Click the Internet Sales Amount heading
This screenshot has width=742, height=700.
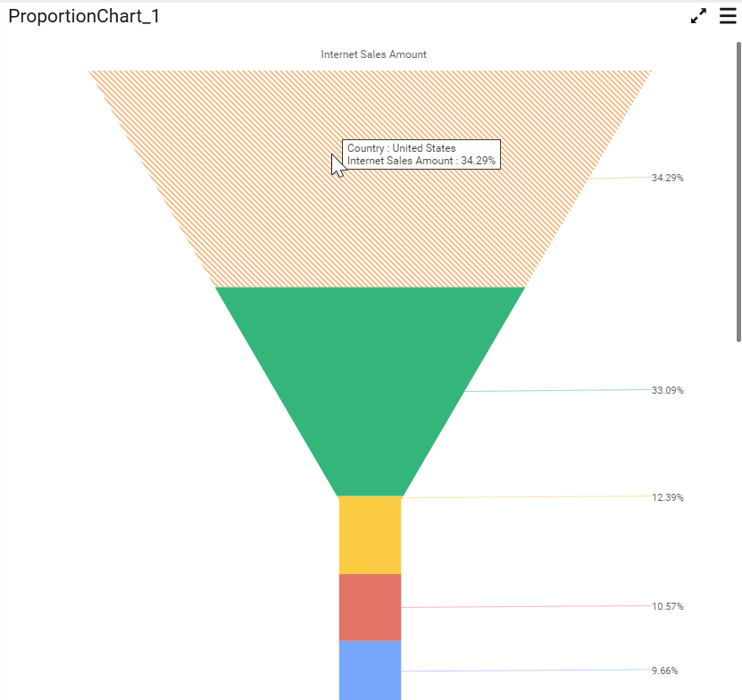(373, 54)
